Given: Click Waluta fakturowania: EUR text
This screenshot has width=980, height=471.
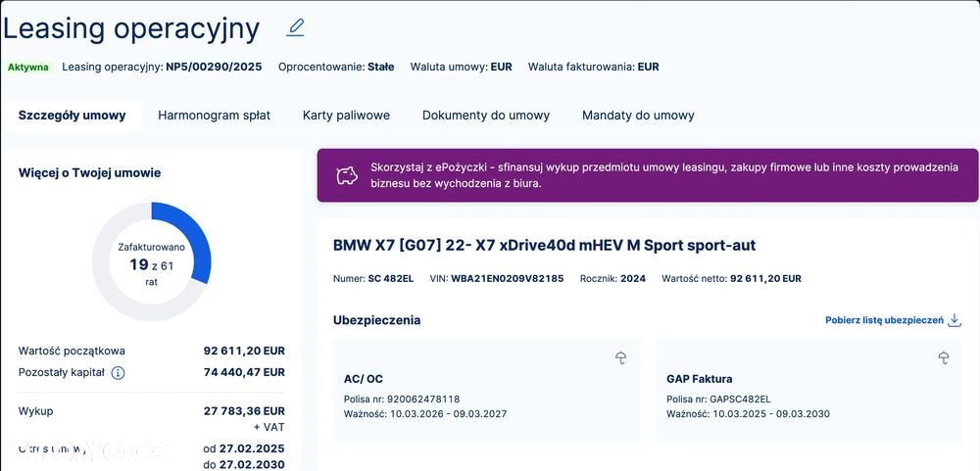Looking at the screenshot, I should click(x=594, y=67).
